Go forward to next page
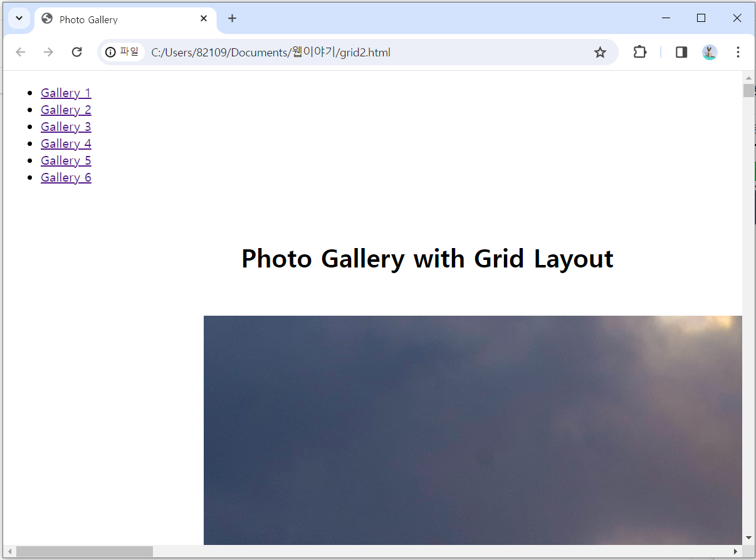756x560 pixels. [x=48, y=52]
